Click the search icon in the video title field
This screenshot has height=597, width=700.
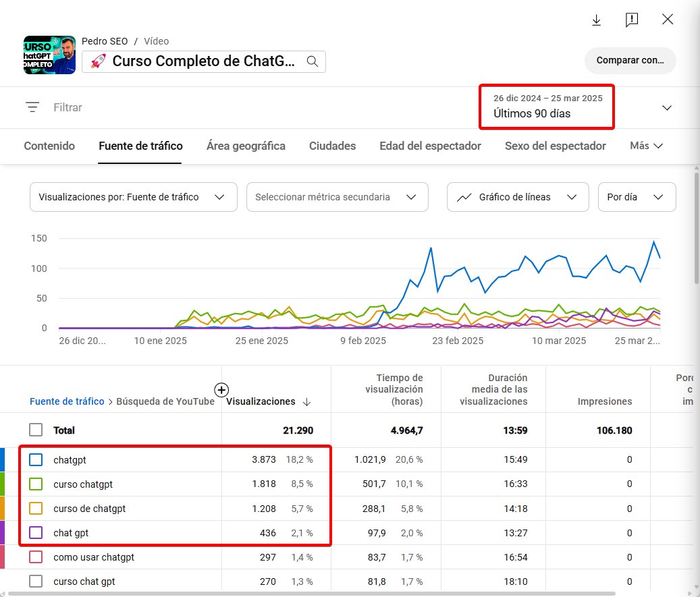click(311, 61)
